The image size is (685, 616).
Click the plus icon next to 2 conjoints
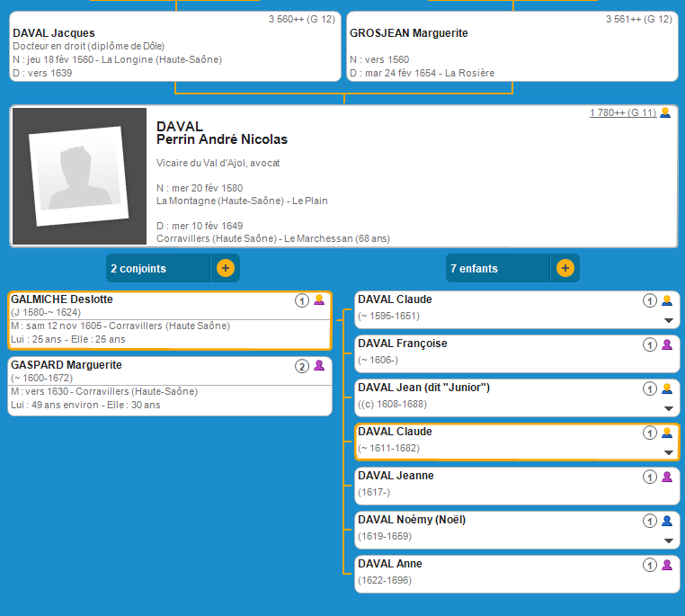coord(225,268)
